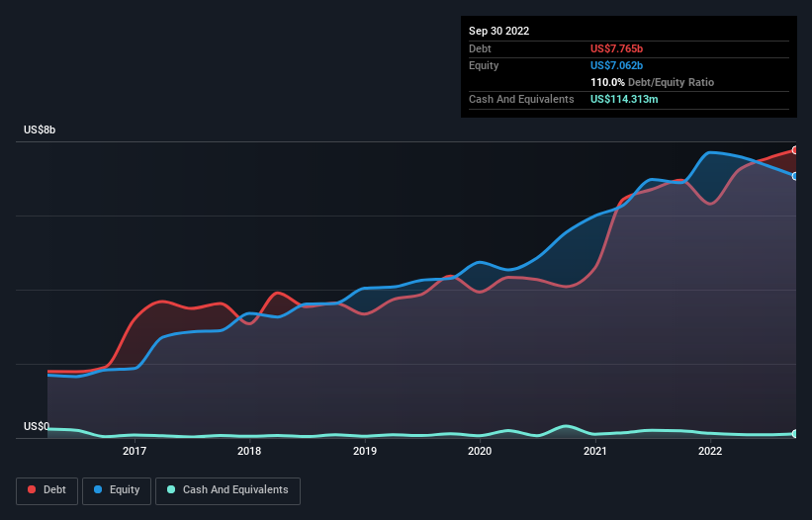Click the US$7.062b equity value
Viewport: 812px width, 520px height.
click(616, 65)
